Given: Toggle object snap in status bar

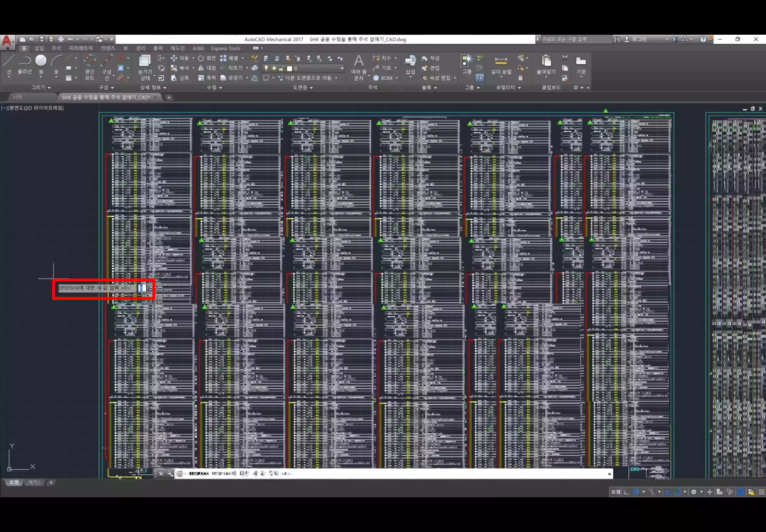Looking at the screenshot, I should click(677, 492).
